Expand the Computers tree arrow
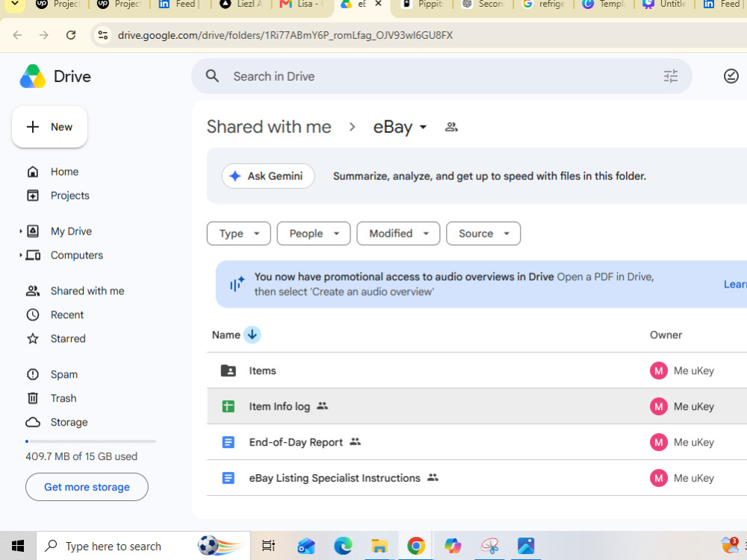This screenshot has height=560, width=747. 20,255
